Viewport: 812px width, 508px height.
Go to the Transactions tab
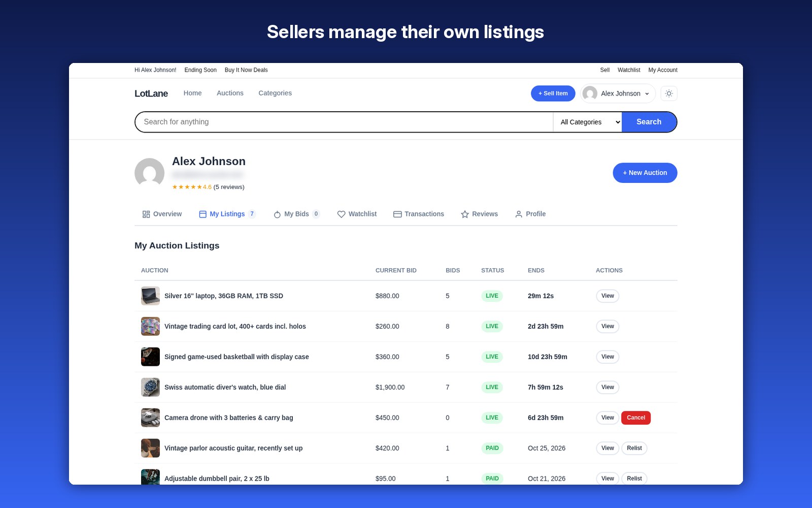click(x=419, y=214)
